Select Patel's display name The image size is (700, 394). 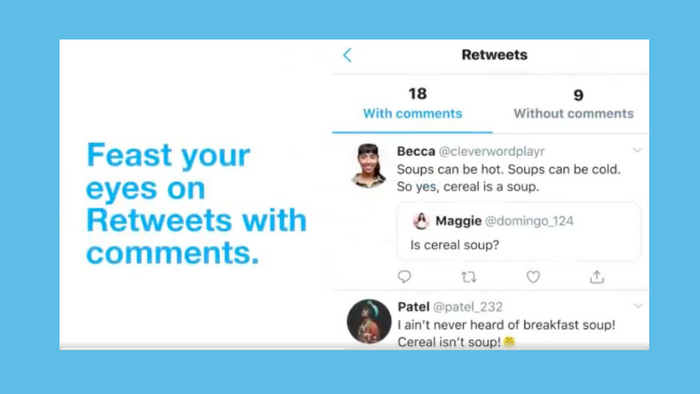(x=413, y=307)
